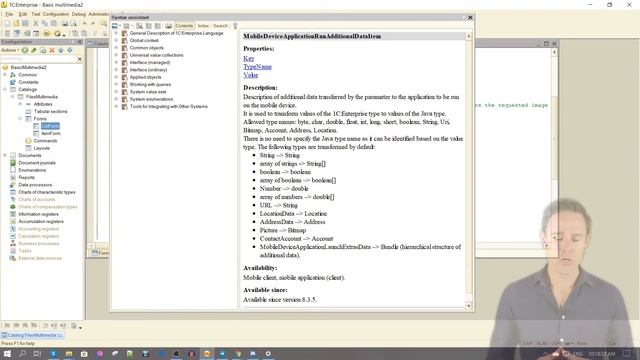Image resolution: width=640 pixels, height=360 pixels.
Task: Select Constants in configuration tree
Action: point(28,82)
